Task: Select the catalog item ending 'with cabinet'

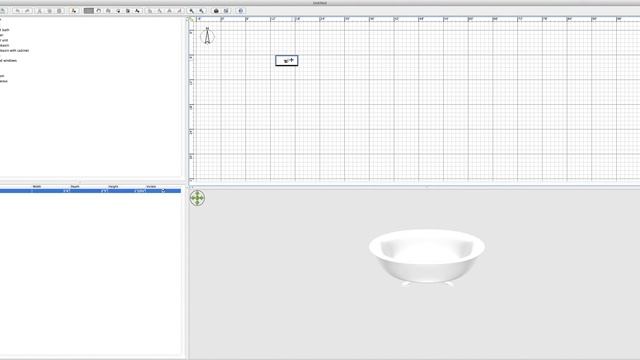Action: 14,51
